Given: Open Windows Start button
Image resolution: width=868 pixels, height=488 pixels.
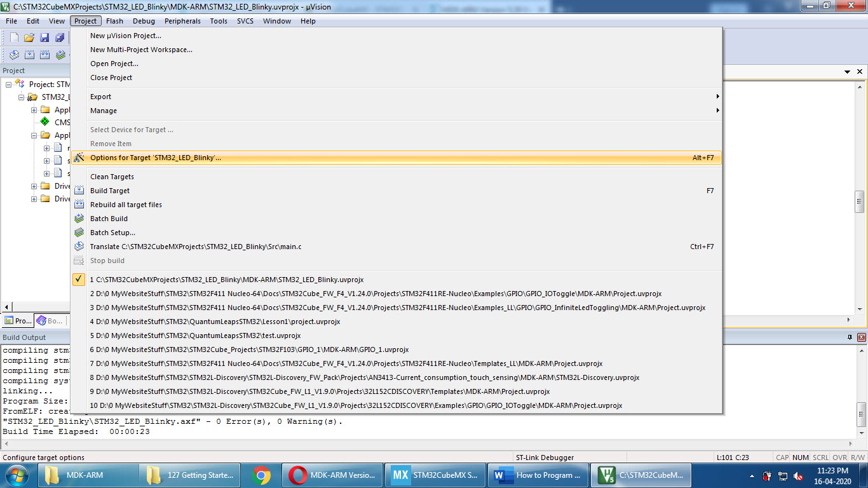Looking at the screenshot, I should pyautogui.click(x=17, y=475).
